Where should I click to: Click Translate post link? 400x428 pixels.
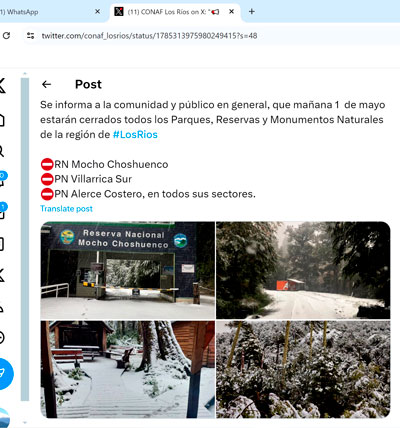tap(66, 209)
